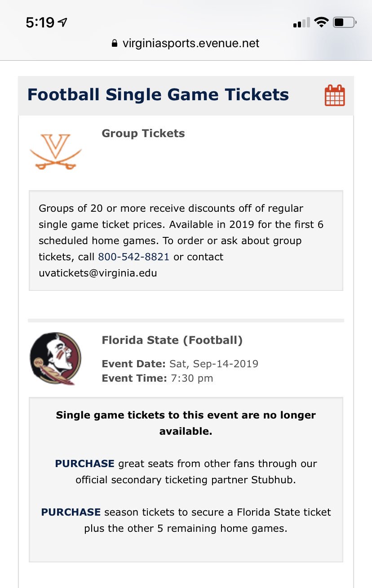Tap the location arrow beside the time
Screen dimensions: 372x588
point(63,22)
